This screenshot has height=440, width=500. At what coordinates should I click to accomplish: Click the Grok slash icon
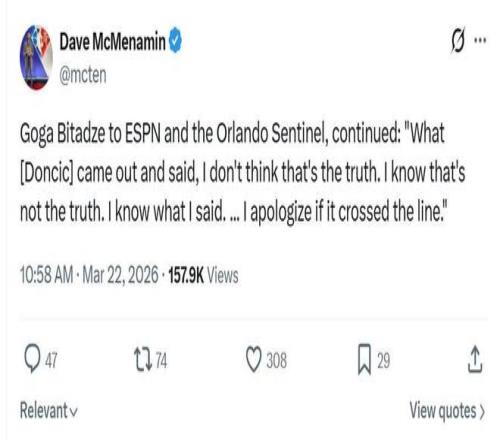click(x=458, y=42)
